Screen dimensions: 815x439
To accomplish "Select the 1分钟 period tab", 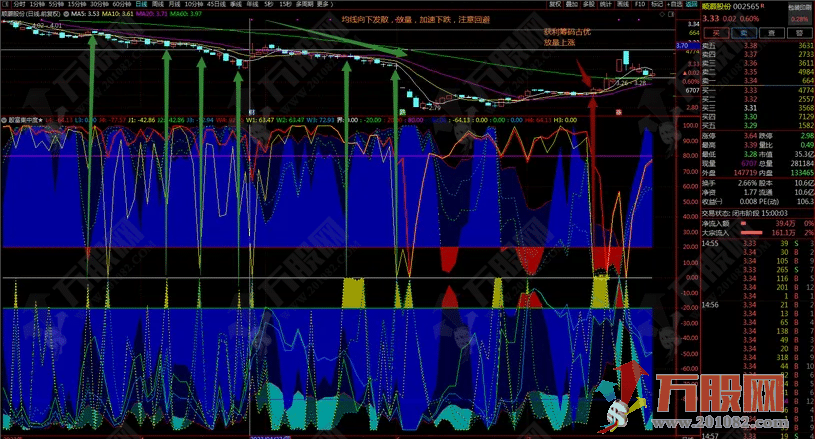I will [37, 4].
